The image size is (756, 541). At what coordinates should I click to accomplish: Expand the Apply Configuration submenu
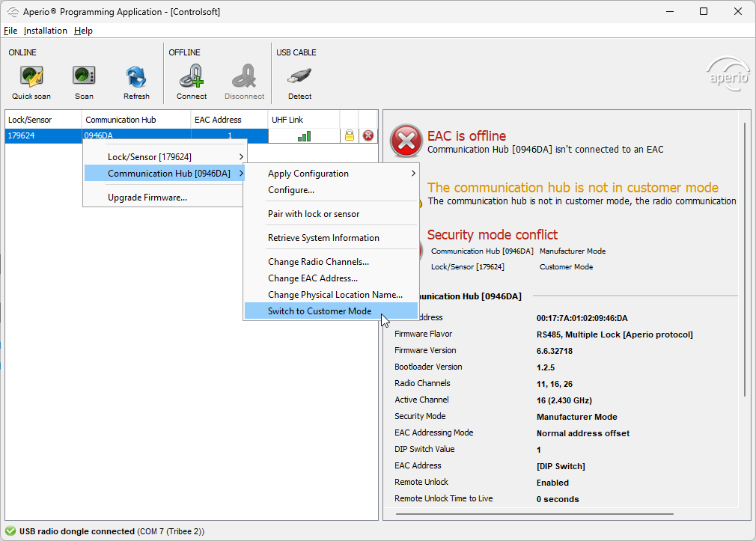pos(331,173)
